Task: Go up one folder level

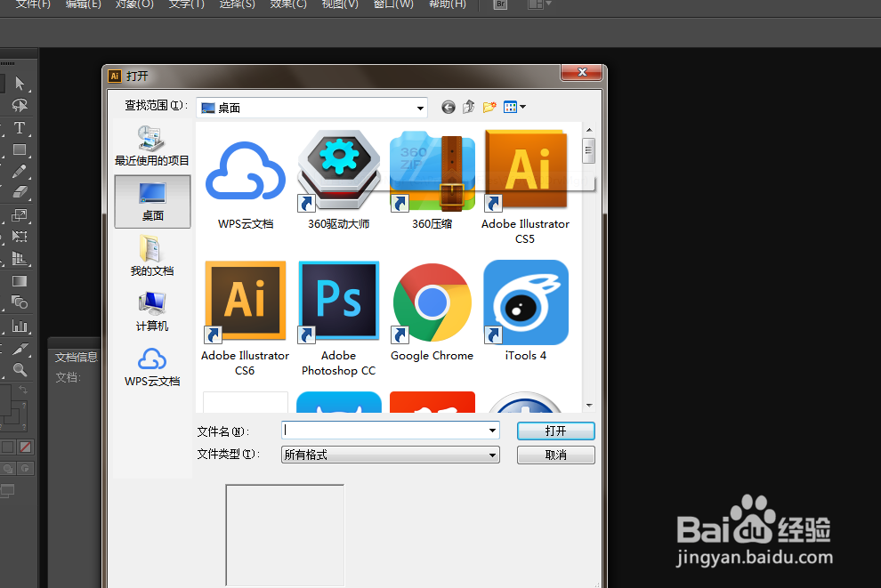Action: point(469,107)
